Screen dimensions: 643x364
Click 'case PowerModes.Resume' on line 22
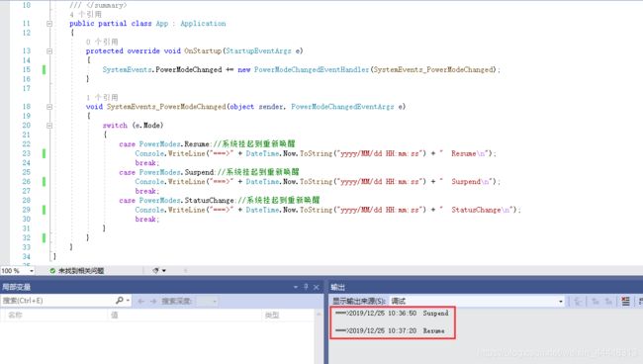(x=164, y=143)
